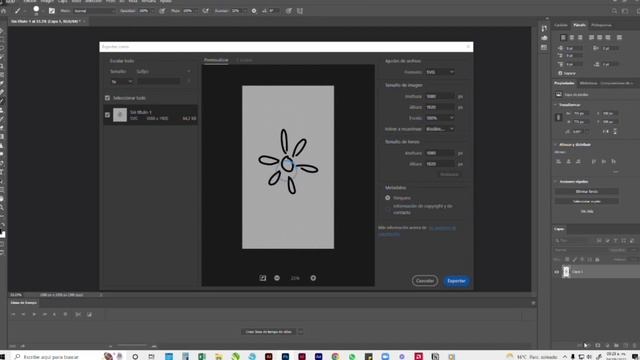The height and width of the screenshot is (360, 640).
Task: Click the Cancelar button
Action: [424, 281]
